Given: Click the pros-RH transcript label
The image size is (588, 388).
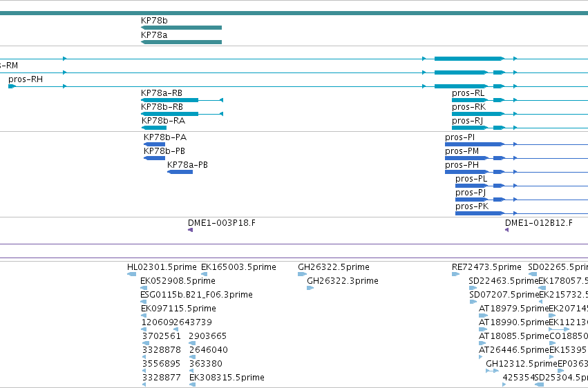Looking at the screenshot, I should click(26, 79).
